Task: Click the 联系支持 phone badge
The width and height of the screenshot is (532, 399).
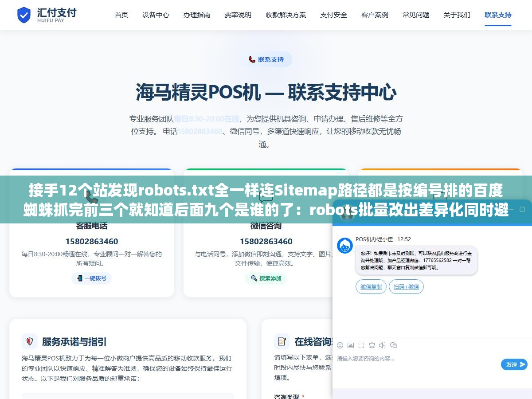Action: [266, 59]
